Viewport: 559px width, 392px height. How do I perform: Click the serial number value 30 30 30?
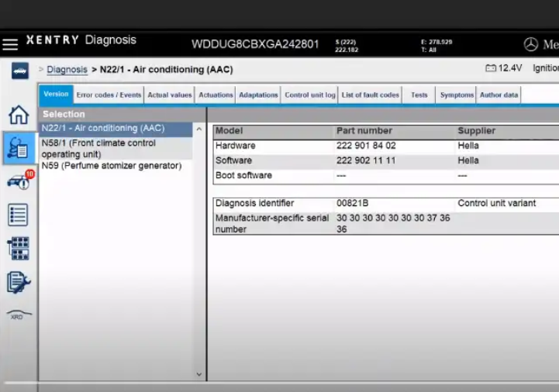[x=393, y=223]
